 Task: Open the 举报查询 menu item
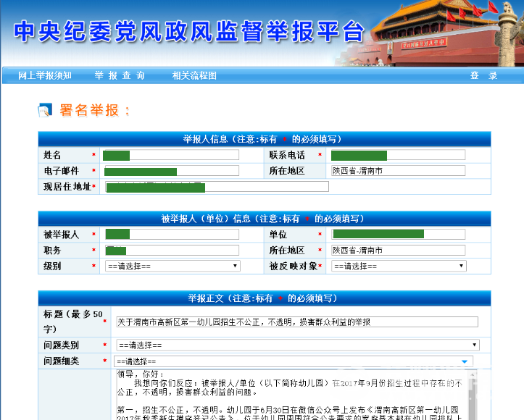tap(120, 75)
